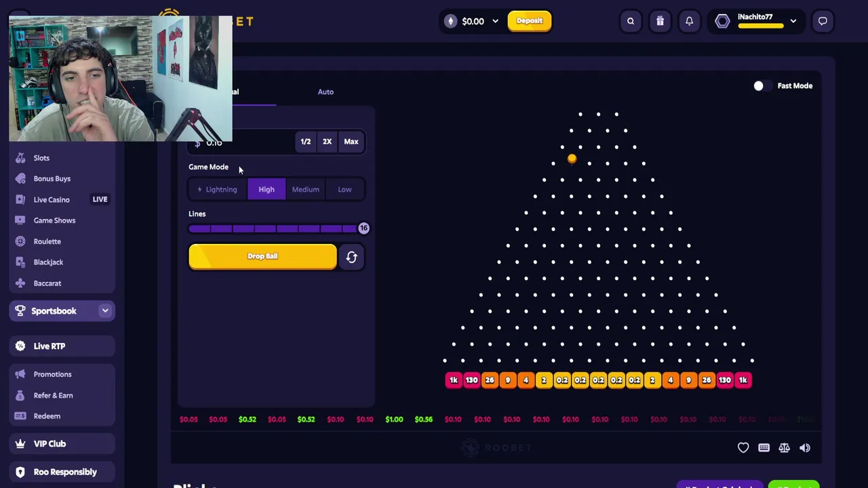Viewport: 868px width, 488px height.
Task: Expand the Sportsbook menu chevron
Action: [105, 311]
